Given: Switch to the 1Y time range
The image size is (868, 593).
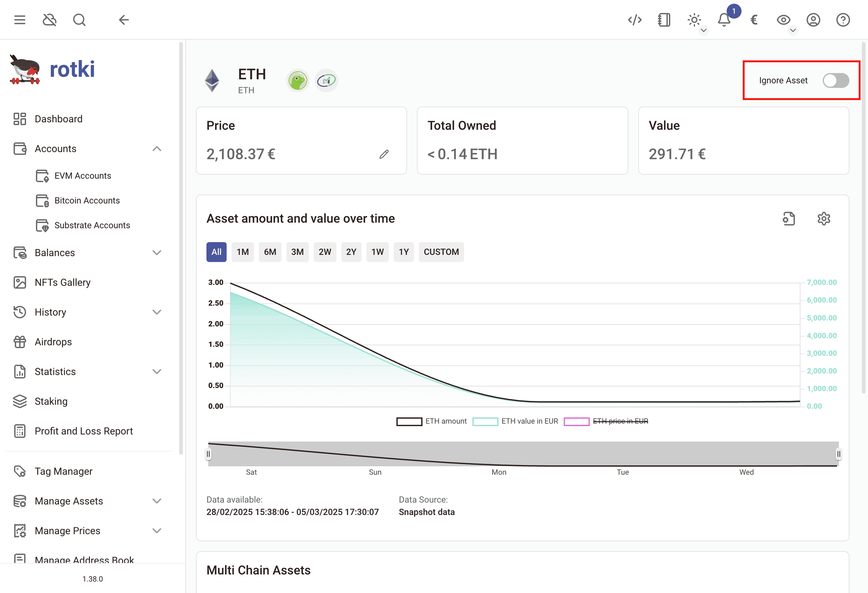Looking at the screenshot, I should click(x=404, y=252).
